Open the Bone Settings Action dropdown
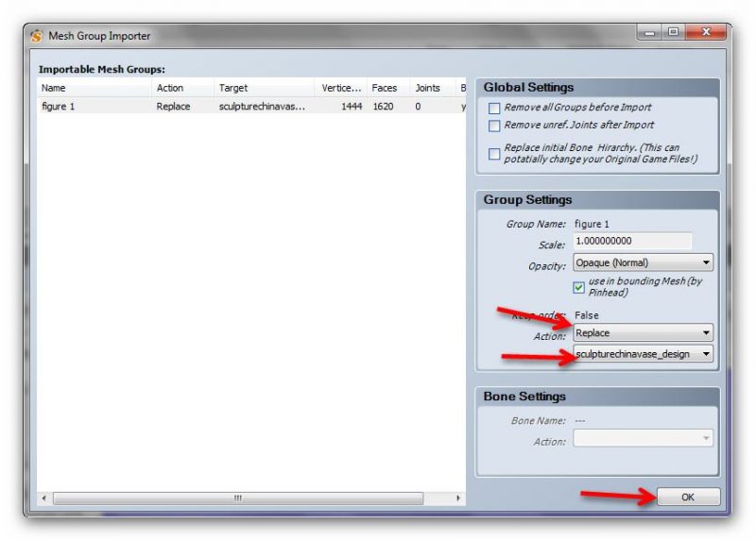 pyautogui.click(x=643, y=438)
